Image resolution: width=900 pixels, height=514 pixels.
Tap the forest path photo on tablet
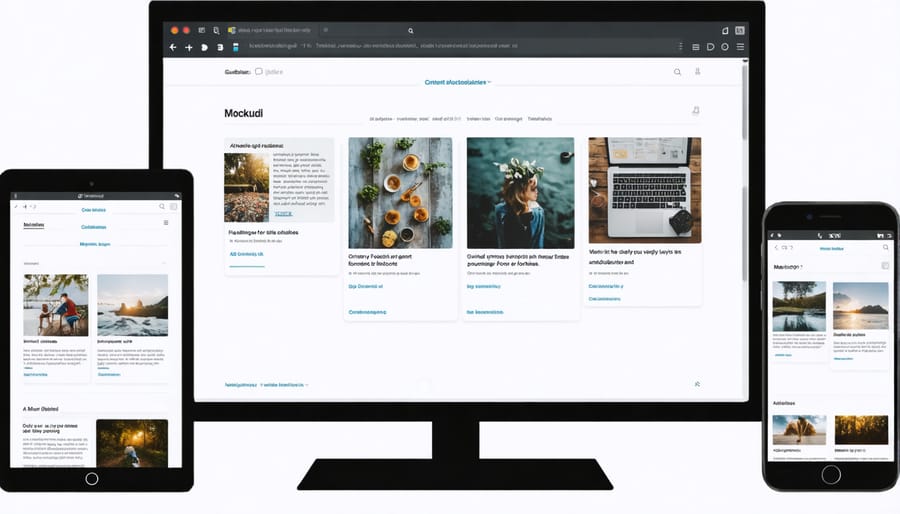point(132,443)
